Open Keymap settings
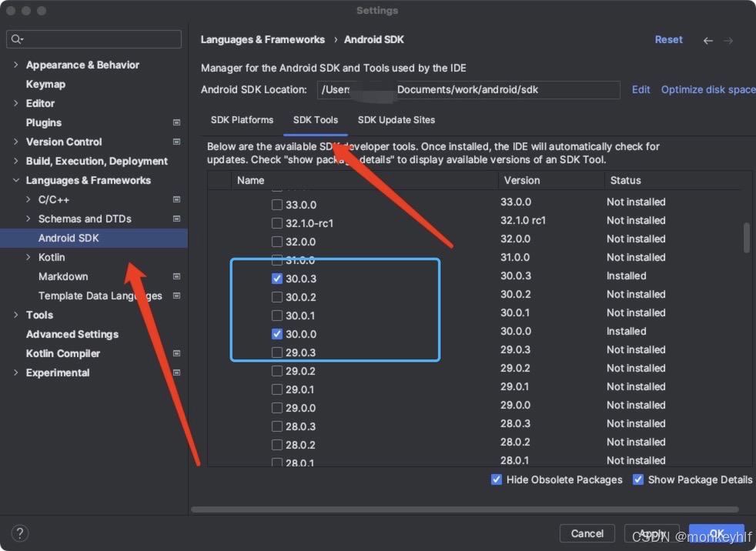The height and width of the screenshot is (551, 756). (x=45, y=85)
